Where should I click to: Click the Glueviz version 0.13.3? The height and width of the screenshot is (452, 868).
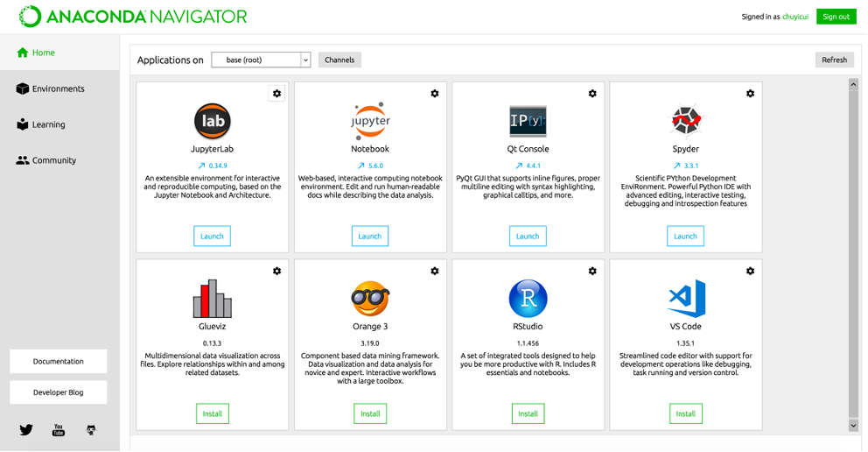point(213,343)
